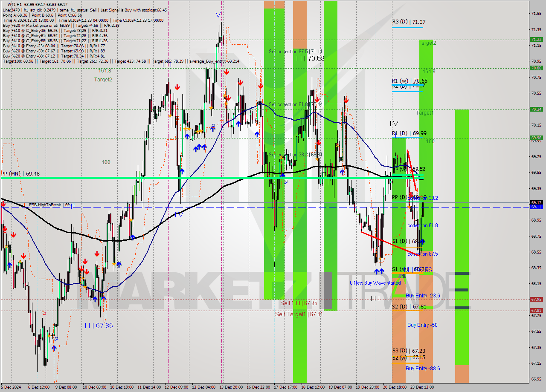Image resolution: width=546 pixels, height=392 pixels.
Task: Click the 'PP (MN) | 69.48' pivot label
Action: (20, 174)
